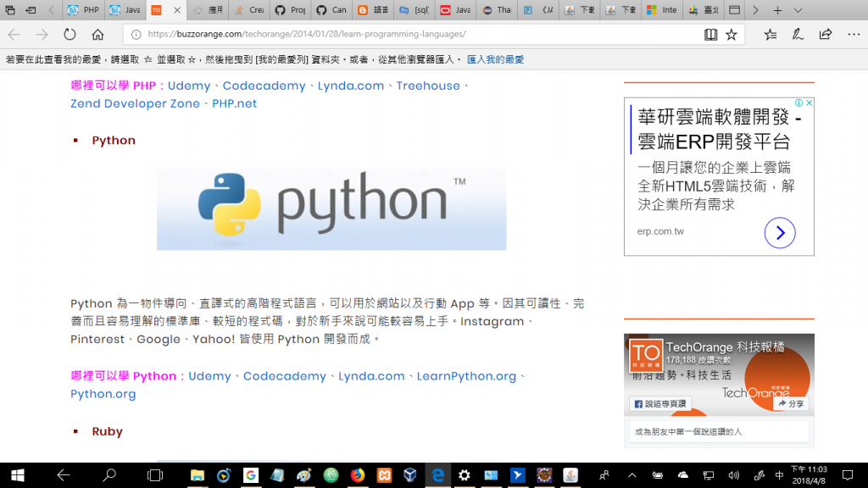
Task: Click the ad's blue arrow button
Action: point(780,233)
